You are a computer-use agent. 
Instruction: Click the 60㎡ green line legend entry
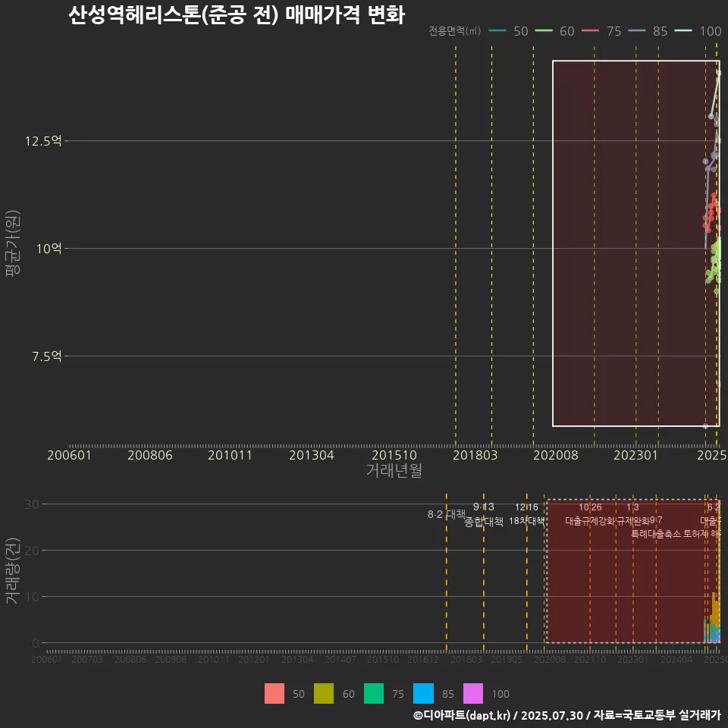click(555, 31)
